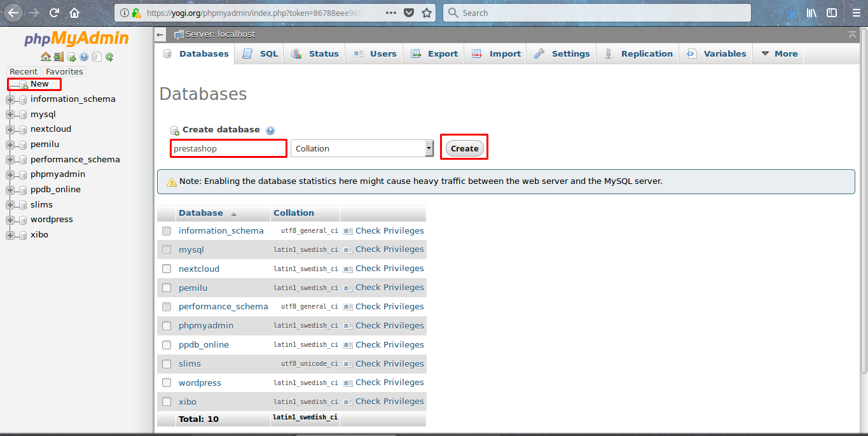Open nextcloud database link in table
Image resolution: width=868 pixels, height=436 pixels.
click(x=199, y=269)
